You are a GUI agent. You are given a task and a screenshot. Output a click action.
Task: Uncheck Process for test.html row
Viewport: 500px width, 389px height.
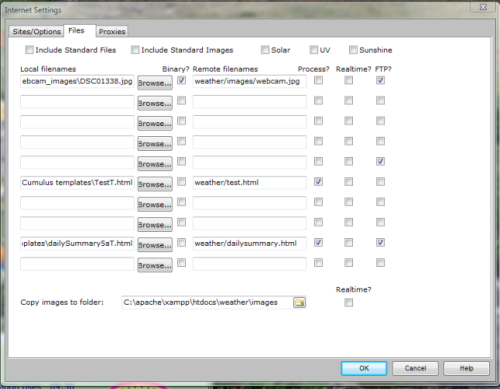click(318, 182)
